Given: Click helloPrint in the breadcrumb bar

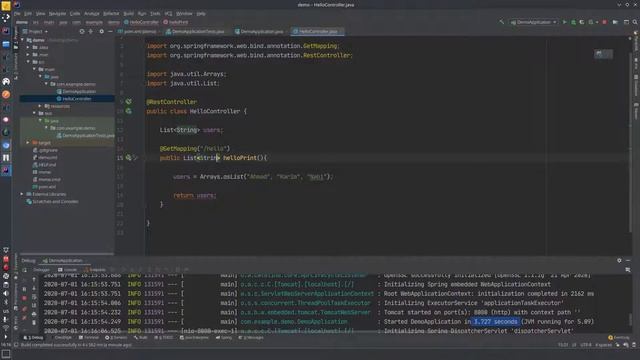Looking at the screenshot, I should 176,22.
